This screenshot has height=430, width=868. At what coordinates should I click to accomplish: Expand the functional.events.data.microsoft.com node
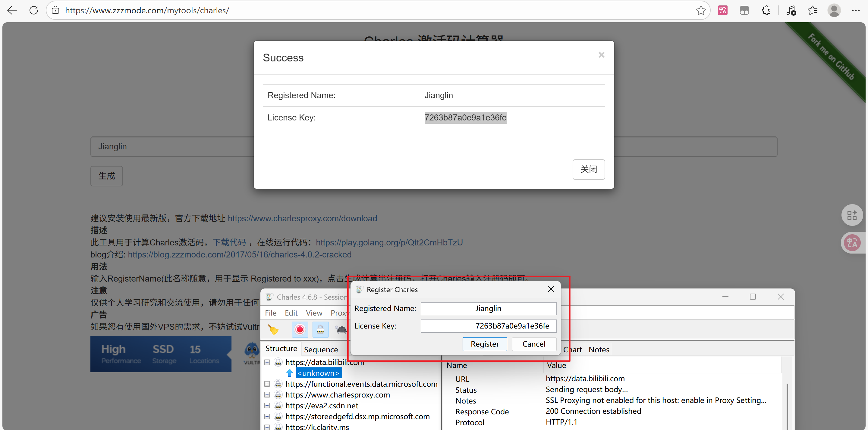click(x=267, y=384)
